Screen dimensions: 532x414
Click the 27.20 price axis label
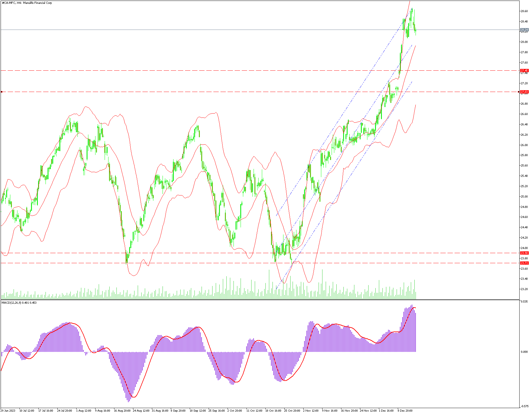click(x=524, y=83)
